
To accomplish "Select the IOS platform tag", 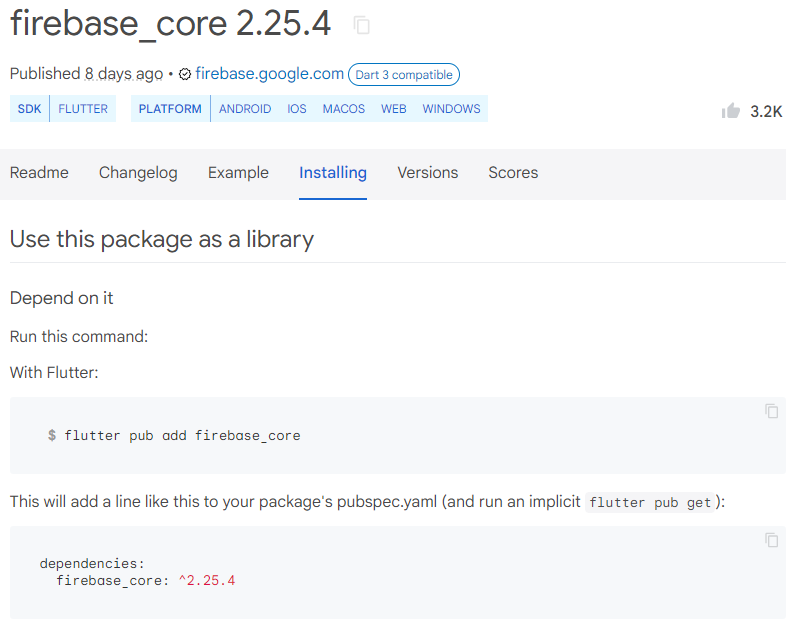I will pyautogui.click(x=297, y=109).
